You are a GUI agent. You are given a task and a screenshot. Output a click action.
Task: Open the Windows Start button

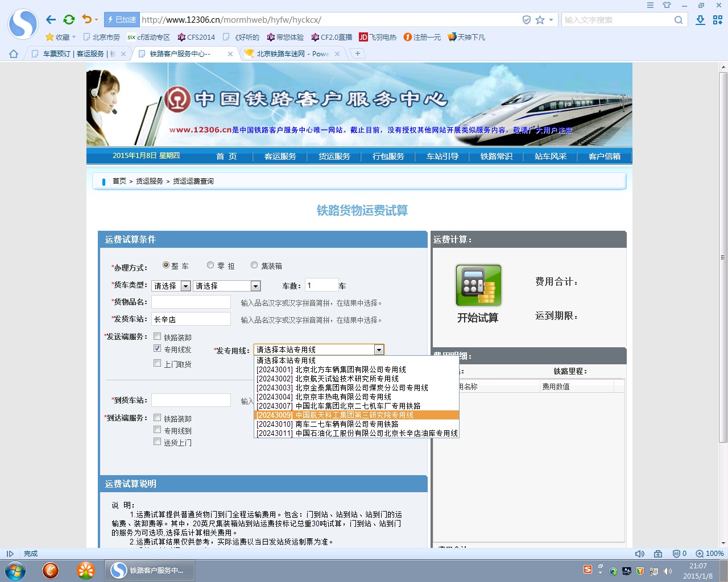coord(15,570)
